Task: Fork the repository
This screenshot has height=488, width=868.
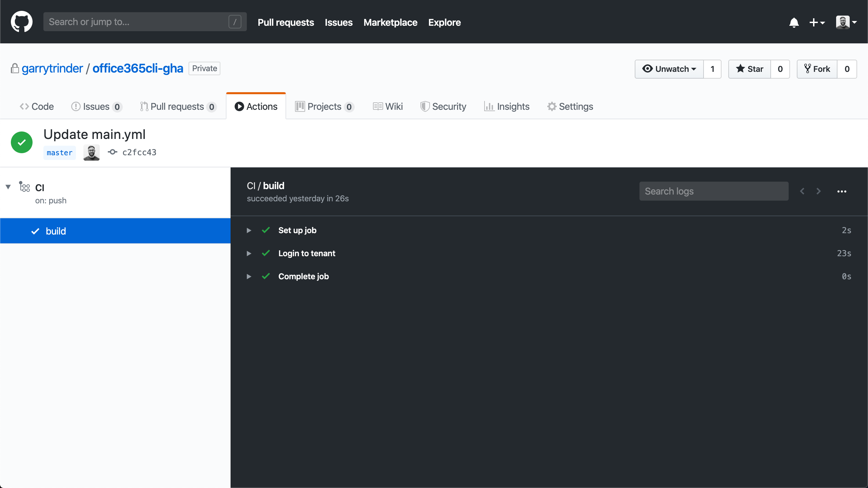Action: pos(817,69)
